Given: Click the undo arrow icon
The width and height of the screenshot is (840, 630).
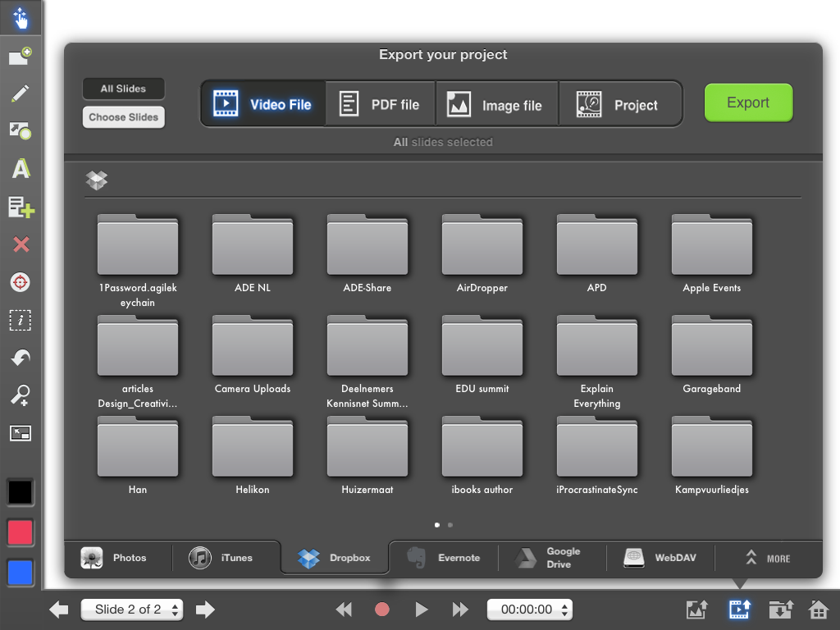Looking at the screenshot, I should 21,358.
